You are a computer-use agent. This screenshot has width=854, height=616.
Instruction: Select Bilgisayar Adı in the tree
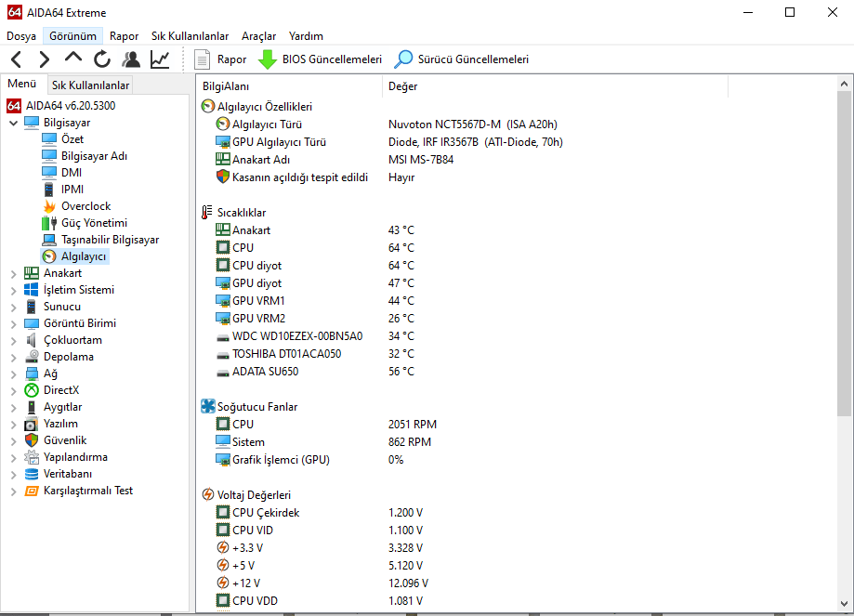coord(94,156)
